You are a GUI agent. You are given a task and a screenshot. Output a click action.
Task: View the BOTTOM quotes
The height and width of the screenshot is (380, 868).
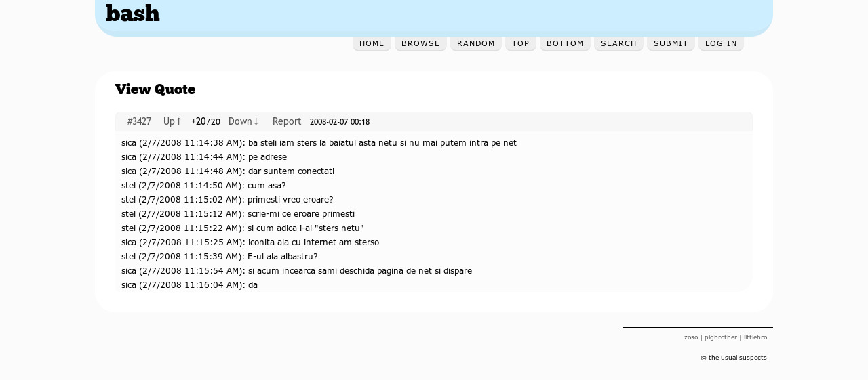pos(565,43)
